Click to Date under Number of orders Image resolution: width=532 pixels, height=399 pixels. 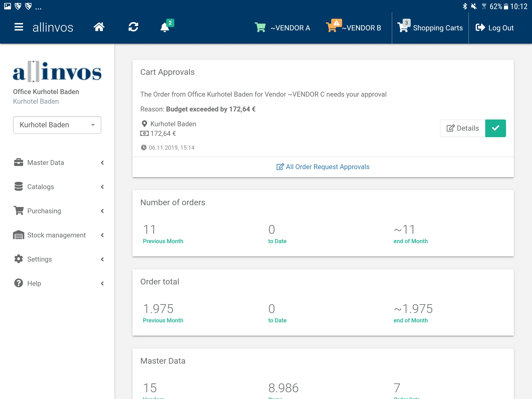click(277, 241)
